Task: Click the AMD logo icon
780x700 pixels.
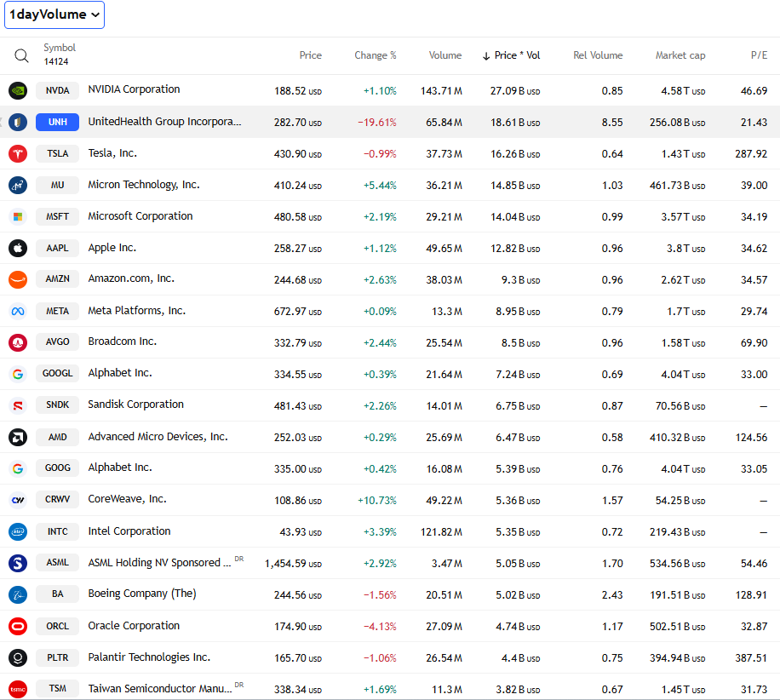Action: (18, 437)
